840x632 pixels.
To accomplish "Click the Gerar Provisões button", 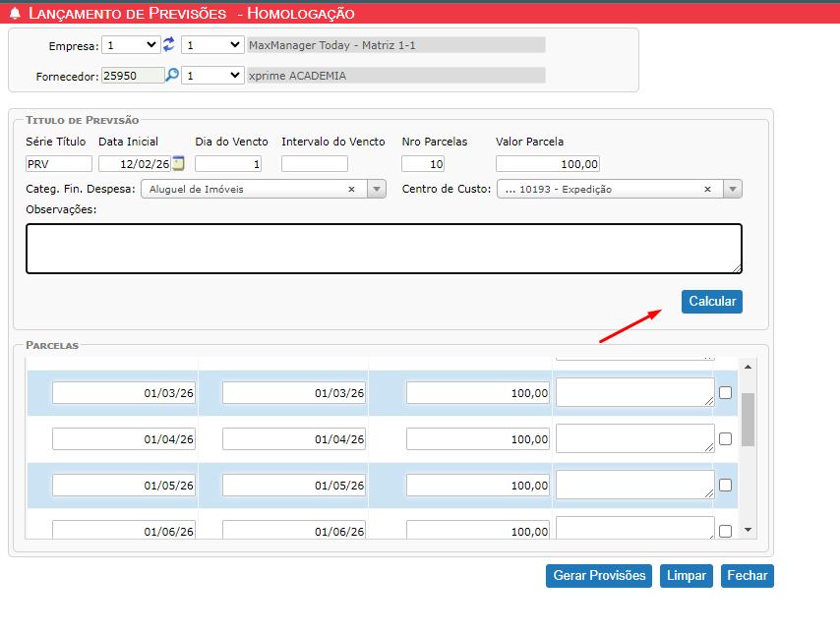I will (x=599, y=575).
